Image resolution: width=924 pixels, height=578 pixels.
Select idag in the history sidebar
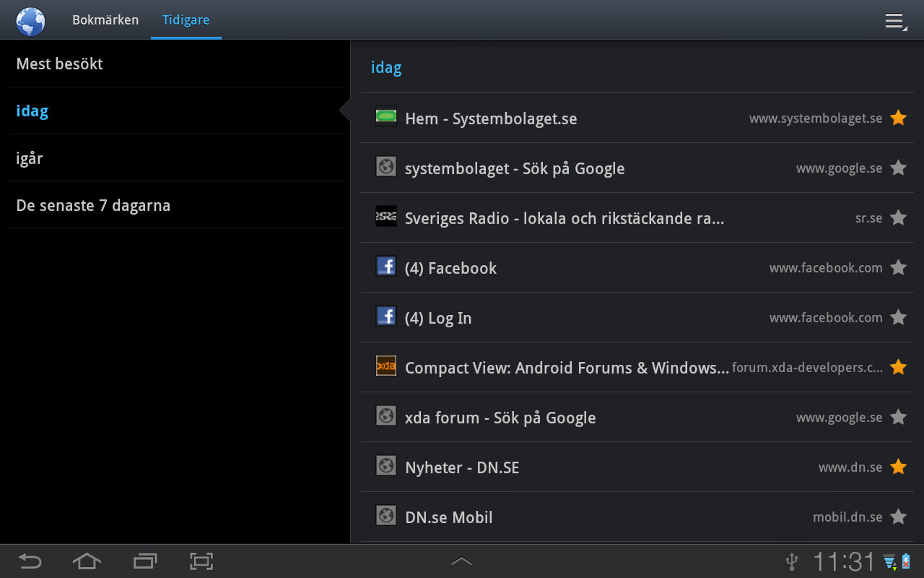[178, 111]
